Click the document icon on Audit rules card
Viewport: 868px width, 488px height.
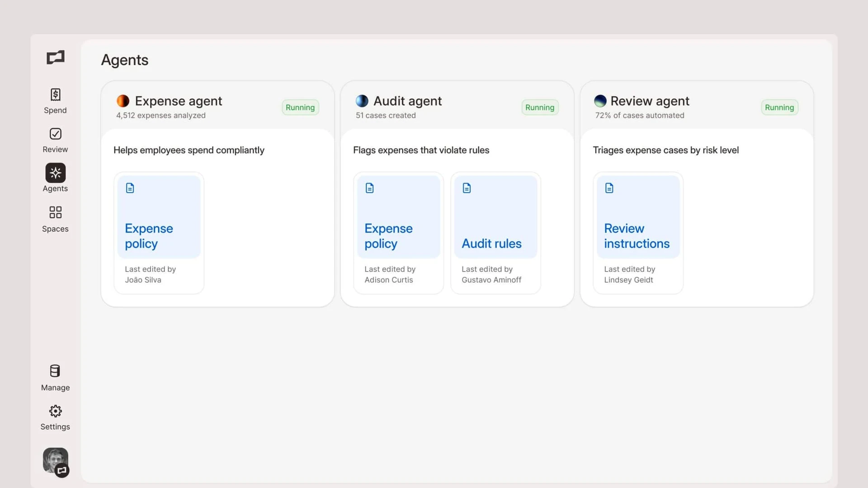467,188
